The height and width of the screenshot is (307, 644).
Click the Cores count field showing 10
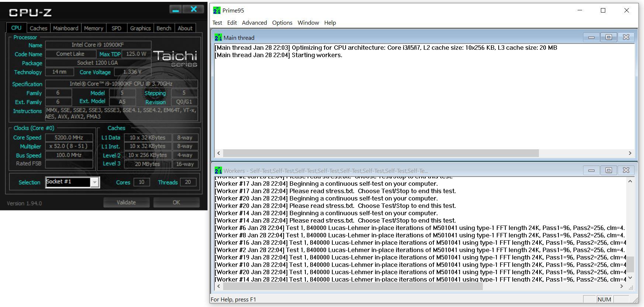pyautogui.click(x=141, y=182)
